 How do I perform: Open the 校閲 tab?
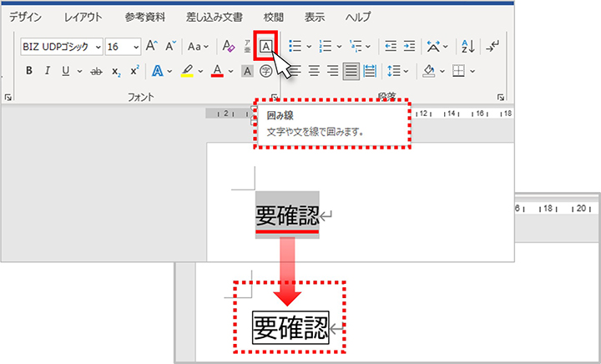click(x=273, y=16)
